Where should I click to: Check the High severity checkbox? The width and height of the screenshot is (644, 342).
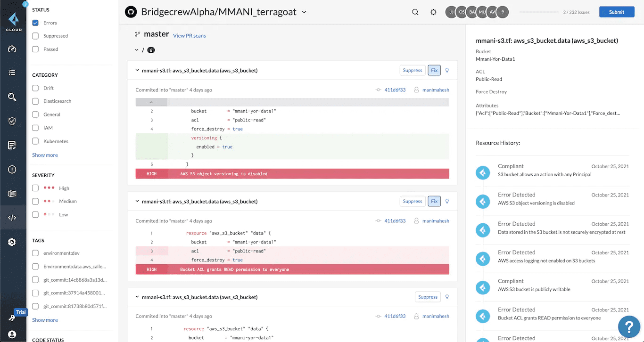[35, 188]
